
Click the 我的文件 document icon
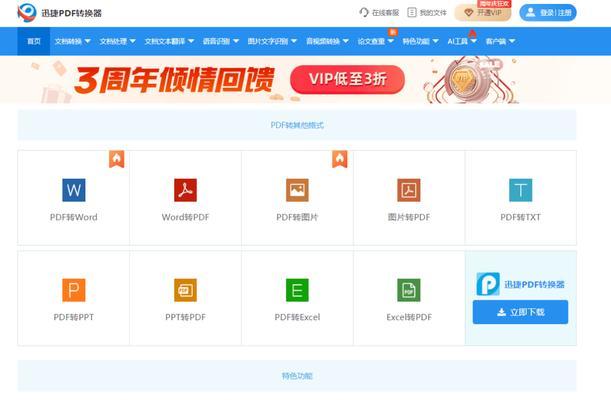click(x=412, y=12)
